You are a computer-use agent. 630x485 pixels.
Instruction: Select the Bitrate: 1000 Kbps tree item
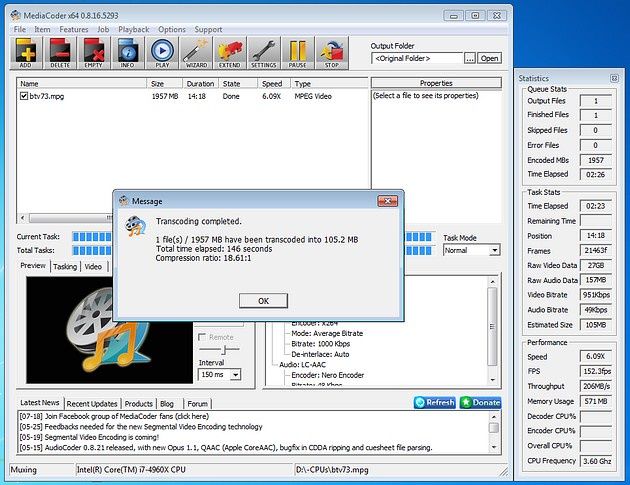(x=321, y=344)
